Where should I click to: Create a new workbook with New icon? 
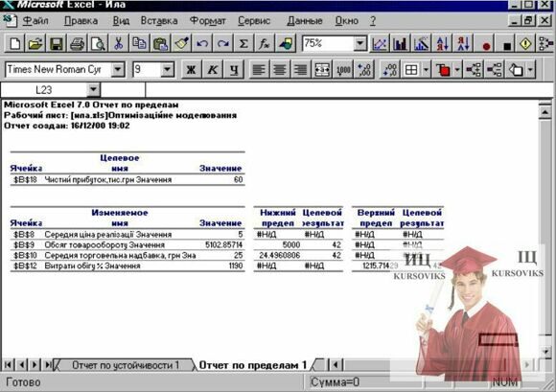click(x=14, y=44)
